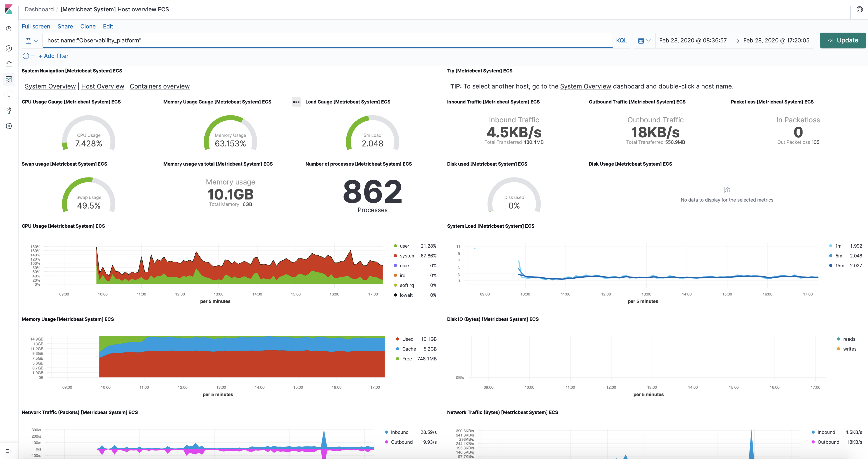Toggle Inbound series in Network Traffic legend

pyautogui.click(x=399, y=432)
